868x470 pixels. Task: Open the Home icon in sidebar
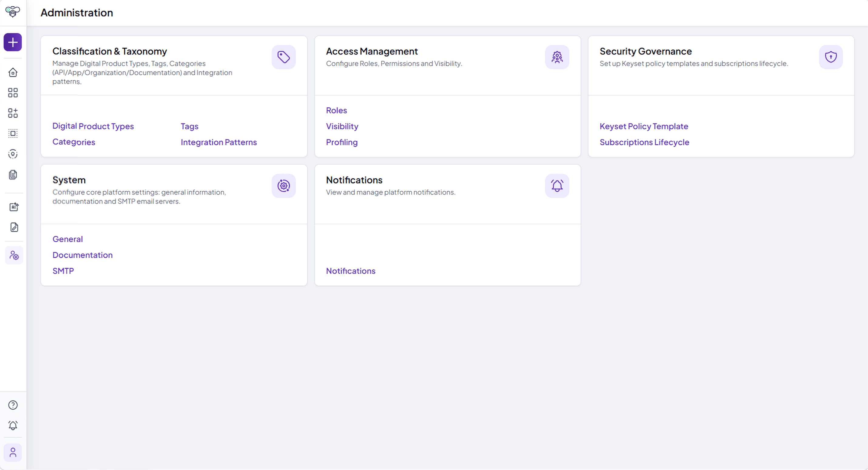tap(13, 72)
